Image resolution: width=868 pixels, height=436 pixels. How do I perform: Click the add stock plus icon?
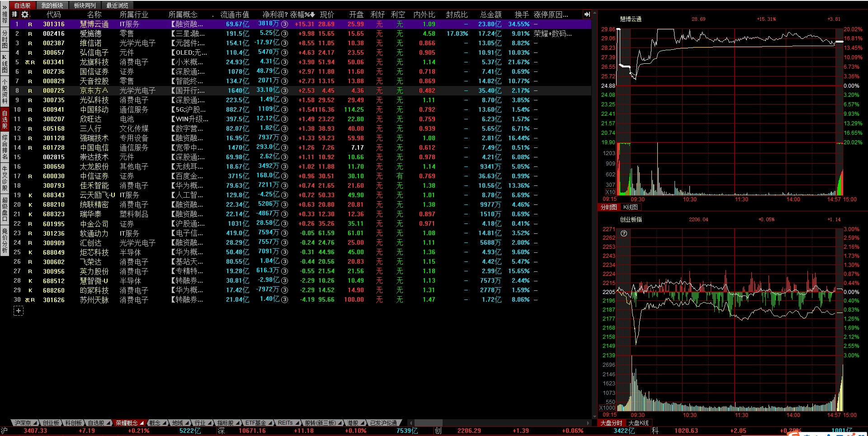[19, 311]
